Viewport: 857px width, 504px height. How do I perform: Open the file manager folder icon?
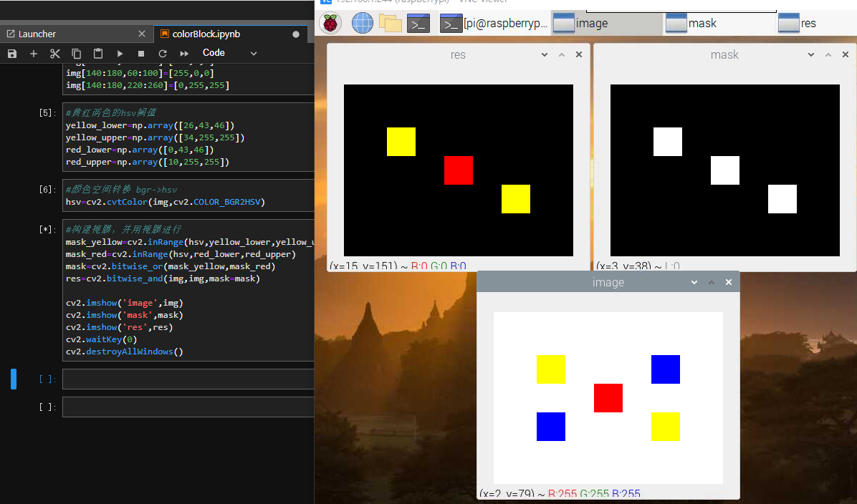tap(391, 24)
